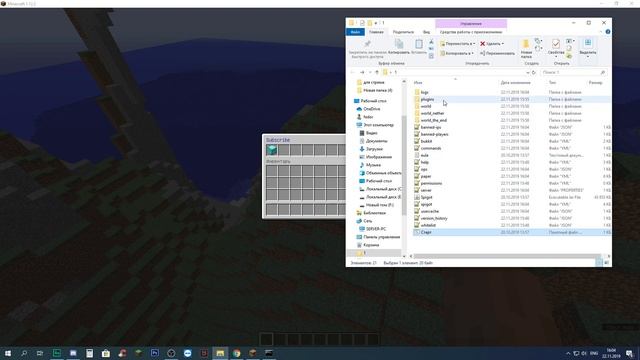This screenshot has width=640, height=360.
Task: Select the paper YML file
Action: pyautogui.click(x=426, y=176)
